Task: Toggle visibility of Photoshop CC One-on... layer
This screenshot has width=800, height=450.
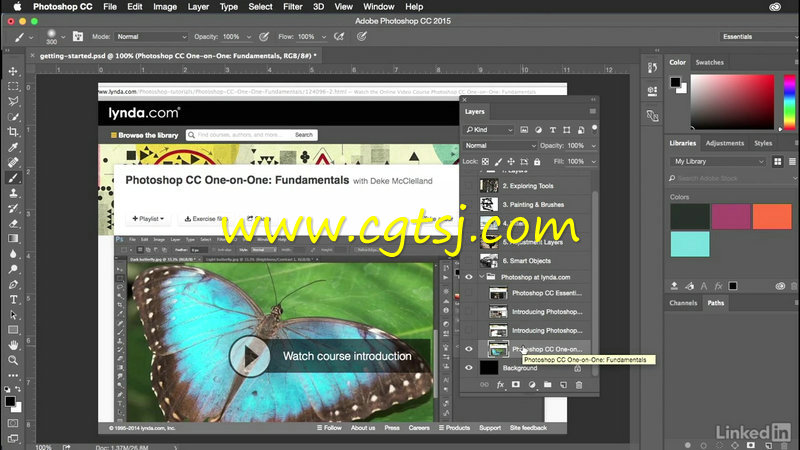Action: [x=468, y=349]
